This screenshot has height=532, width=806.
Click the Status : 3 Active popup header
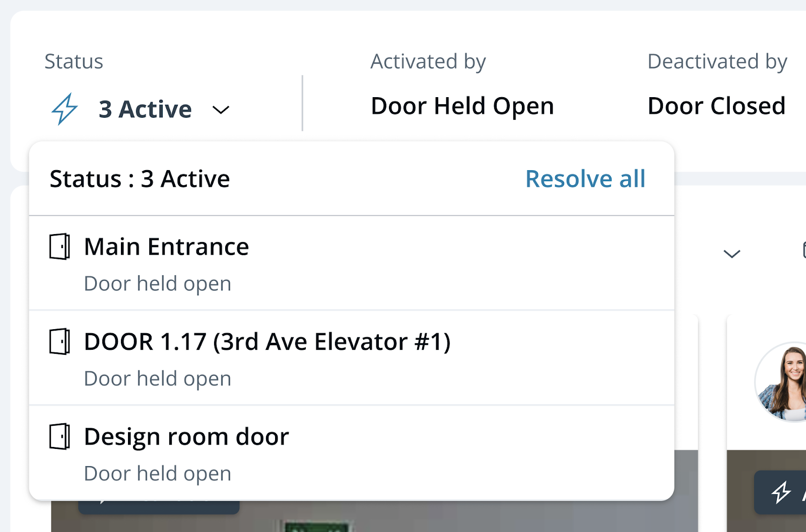[140, 179]
